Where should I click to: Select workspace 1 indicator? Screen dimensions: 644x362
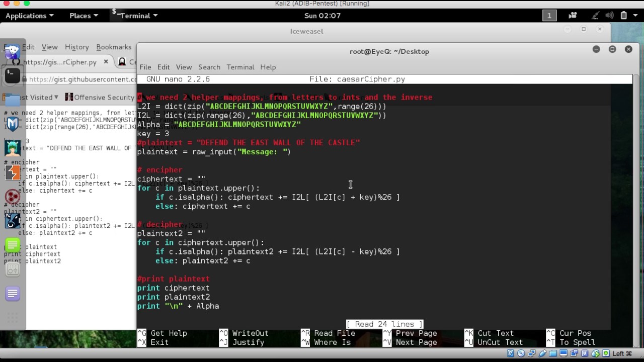pyautogui.click(x=549, y=16)
